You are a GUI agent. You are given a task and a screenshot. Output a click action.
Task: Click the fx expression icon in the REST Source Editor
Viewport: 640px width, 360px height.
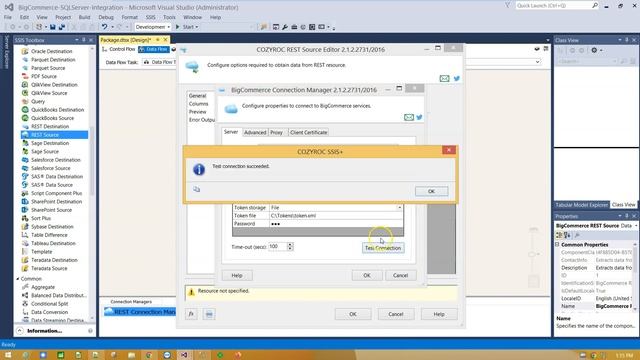[191, 314]
